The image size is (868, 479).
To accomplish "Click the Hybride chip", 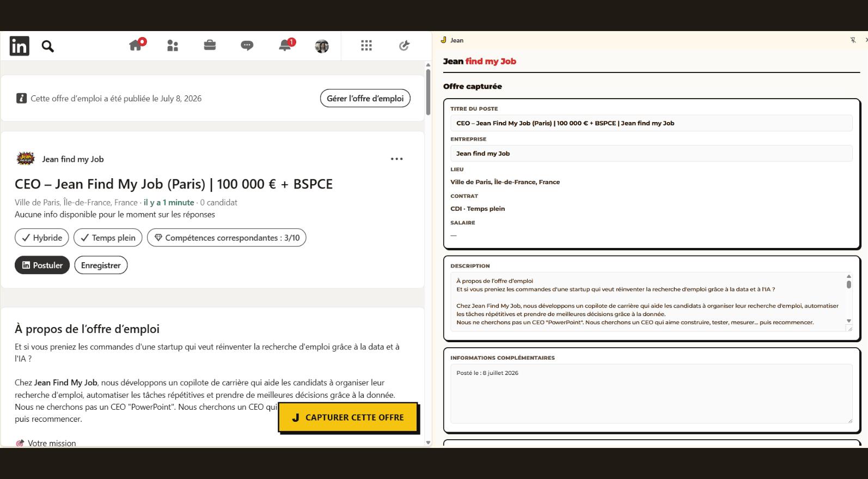I will [x=42, y=238].
